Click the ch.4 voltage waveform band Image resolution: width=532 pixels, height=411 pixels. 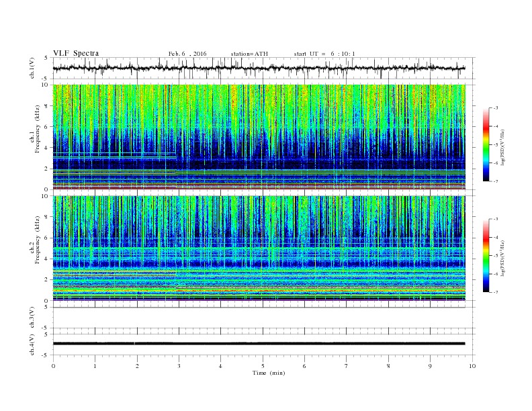click(259, 344)
